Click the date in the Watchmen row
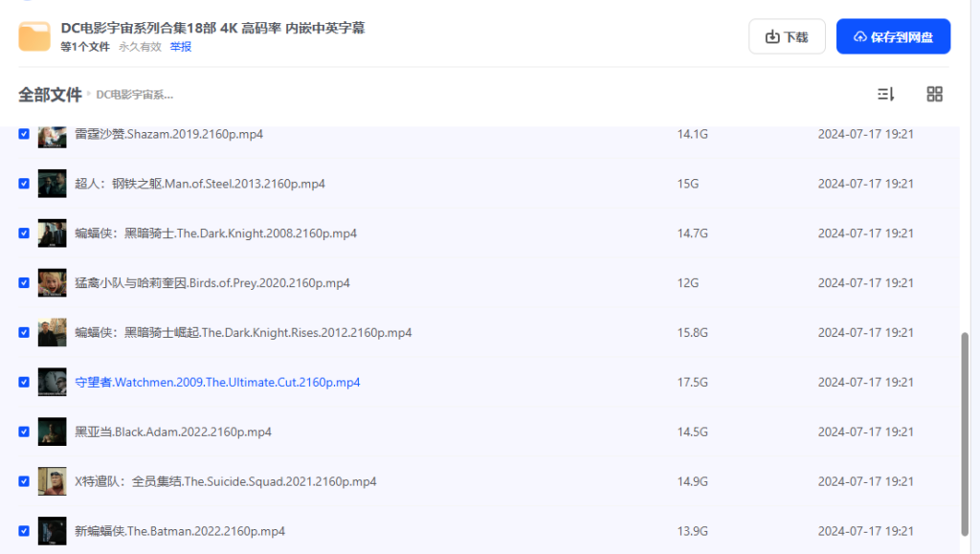This screenshot has width=980, height=554. pyautogui.click(x=865, y=382)
